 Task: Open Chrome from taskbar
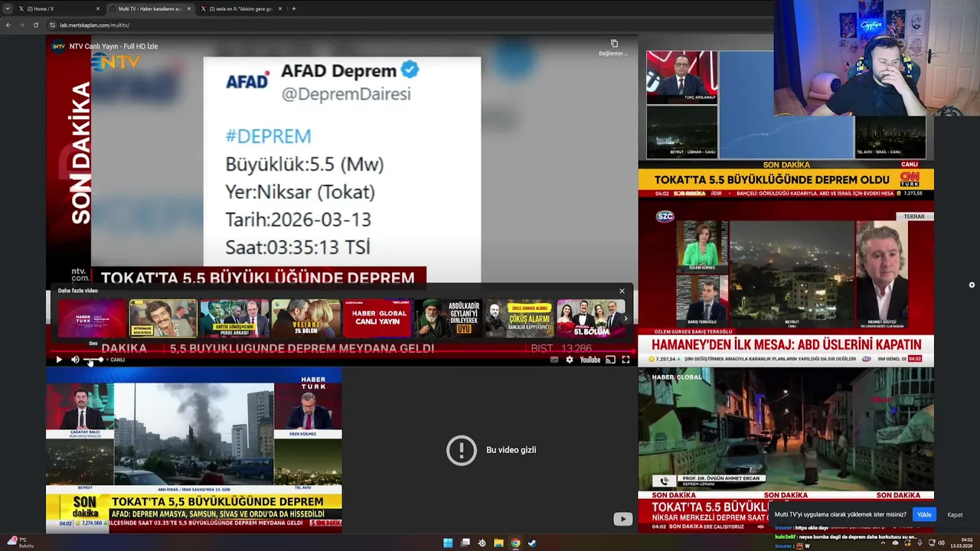click(x=515, y=543)
